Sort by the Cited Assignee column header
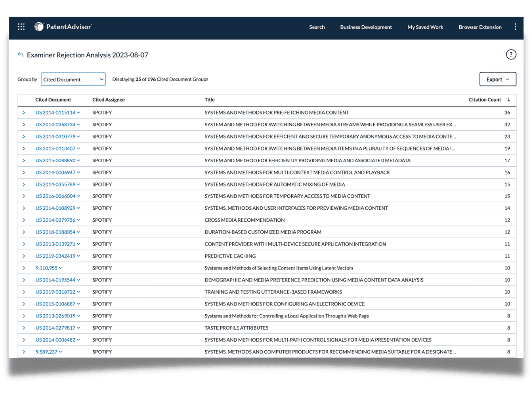Image resolution: width=532 pixels, height=399 pixels. click(x=109, y=100)
